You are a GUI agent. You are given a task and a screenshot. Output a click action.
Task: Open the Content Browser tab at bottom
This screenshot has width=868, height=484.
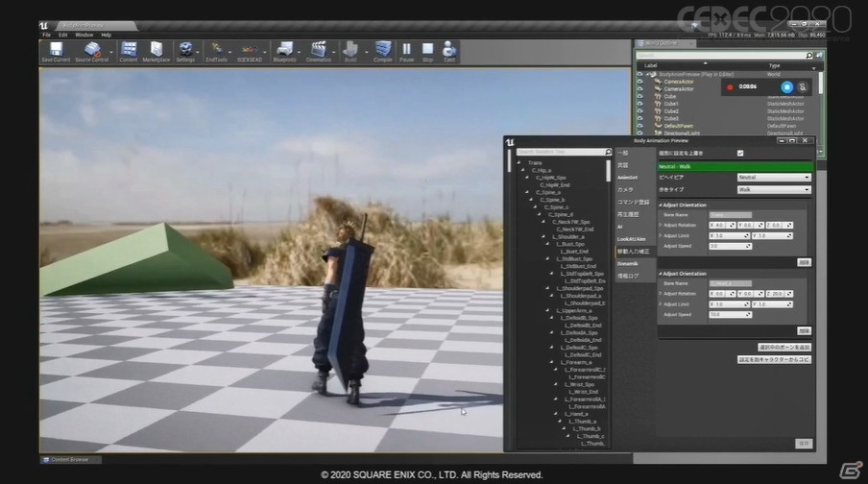[70, 460]
